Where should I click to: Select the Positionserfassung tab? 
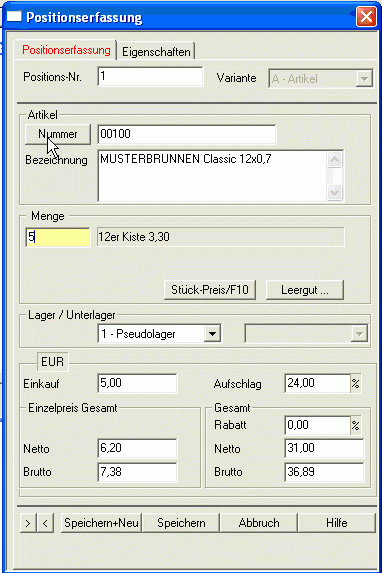point(66,50)
